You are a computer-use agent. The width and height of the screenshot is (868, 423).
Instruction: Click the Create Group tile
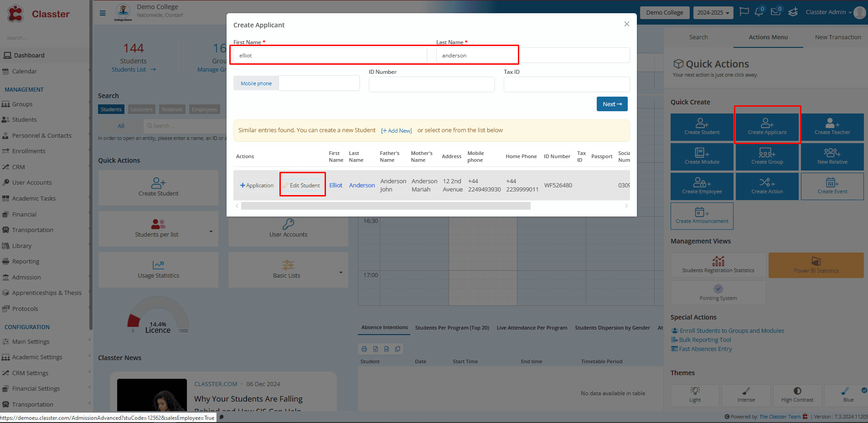click(x=767, y=157)
